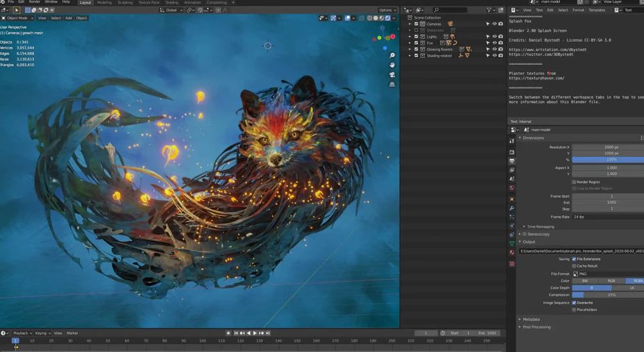Open the File Format PNG dropdown
Viewport: 644px width, 352px height.
[608, 274]
